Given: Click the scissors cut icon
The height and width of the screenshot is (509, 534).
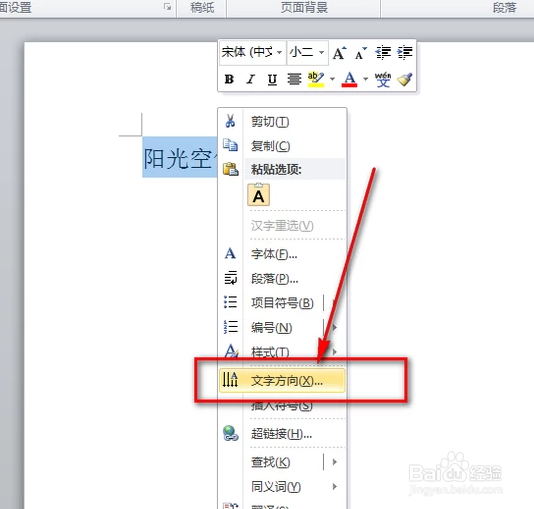Looking at the screenshot, I should coord(230,121).
